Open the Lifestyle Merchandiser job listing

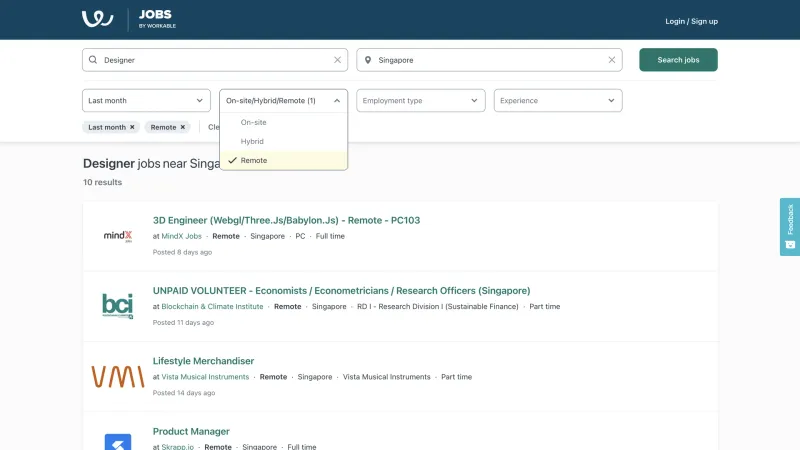203,361
